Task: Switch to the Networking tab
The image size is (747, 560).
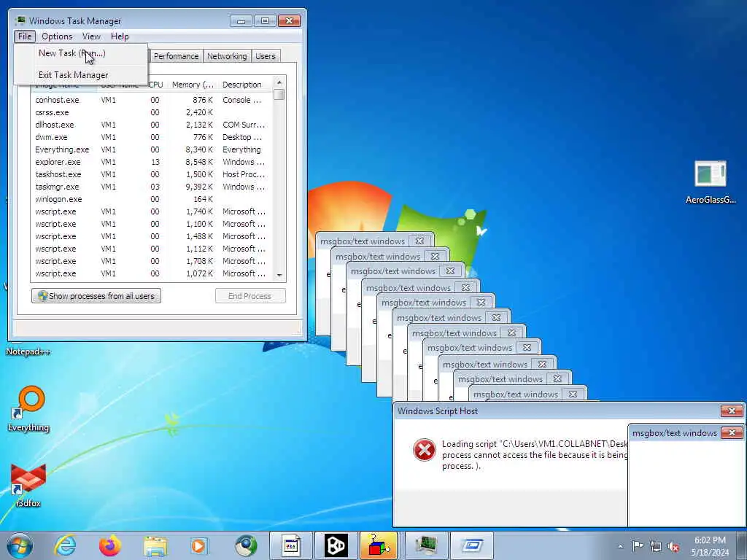Action: pos(227,56)
